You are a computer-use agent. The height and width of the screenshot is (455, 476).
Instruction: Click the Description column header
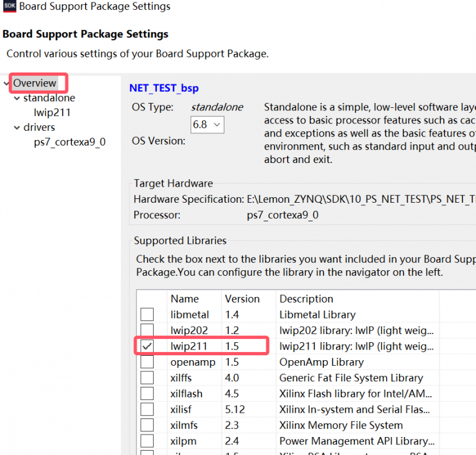(306, 299)
